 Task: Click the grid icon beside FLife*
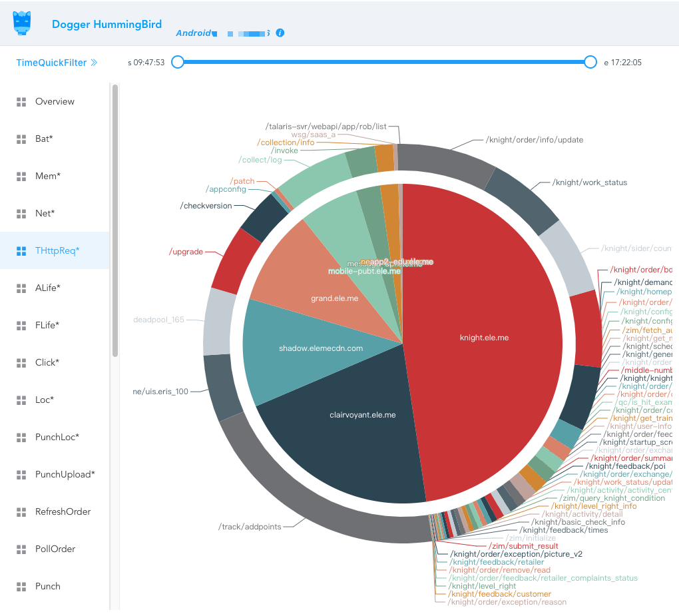pyautogui.click(x=21, y=326)
